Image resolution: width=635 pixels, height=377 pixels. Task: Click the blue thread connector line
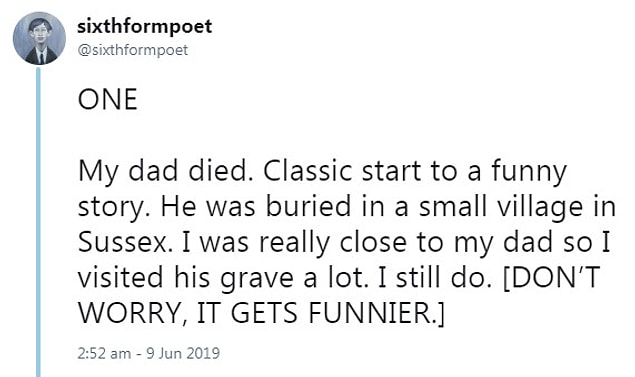[x=38, y=222]
